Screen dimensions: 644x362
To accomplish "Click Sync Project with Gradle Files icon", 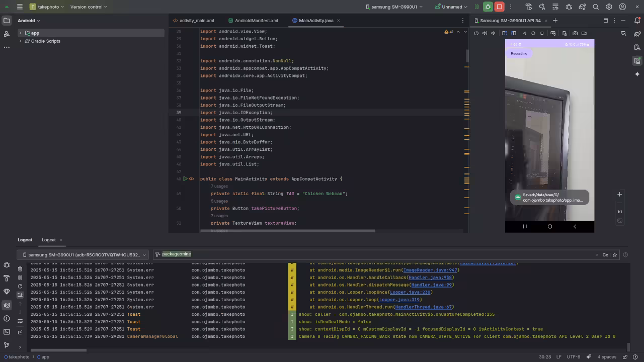I will click(x=582, y=7).
